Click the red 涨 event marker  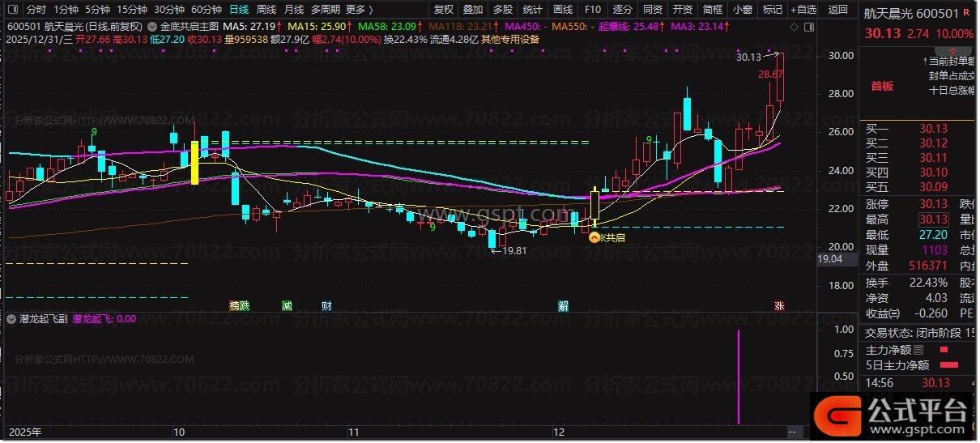[779, 305]
